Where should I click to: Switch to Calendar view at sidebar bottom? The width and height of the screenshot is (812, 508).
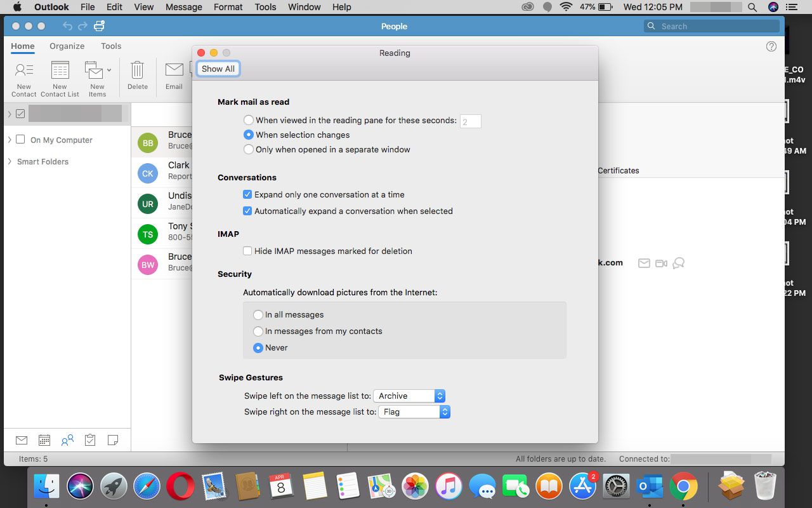[44, 440]
